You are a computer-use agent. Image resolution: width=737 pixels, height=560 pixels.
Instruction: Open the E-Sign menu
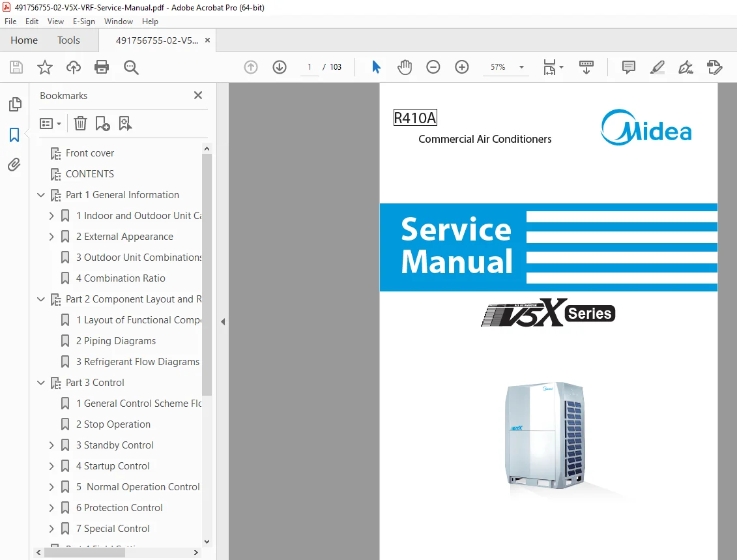(83, 21)
